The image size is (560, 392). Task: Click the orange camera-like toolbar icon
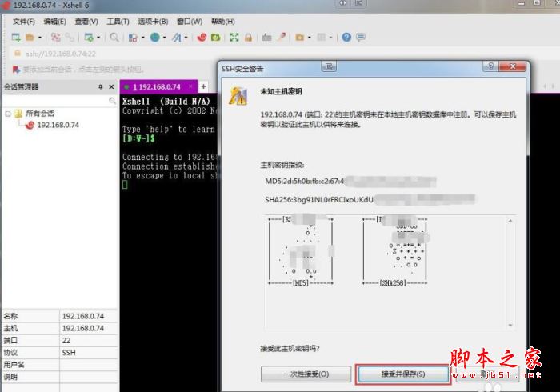(300, 37)
